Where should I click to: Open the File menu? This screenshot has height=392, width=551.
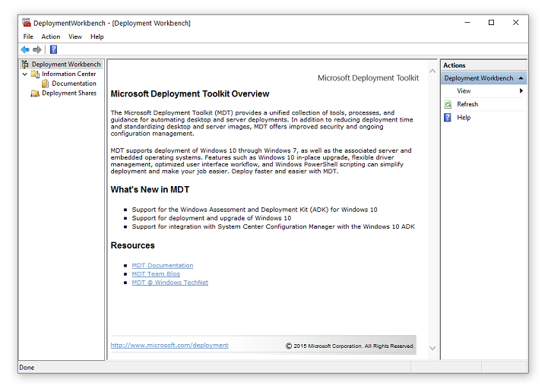coord(28,36)
